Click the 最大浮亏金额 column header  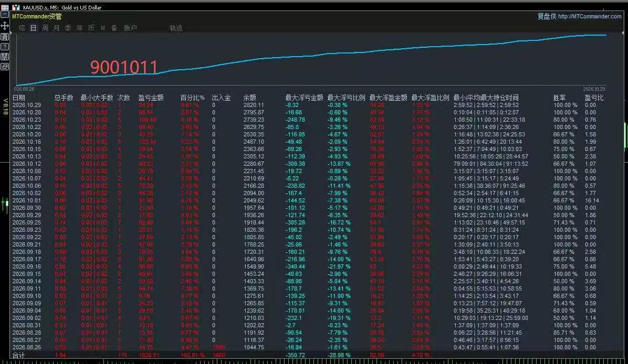pyautogui.click(x=305, y=98)
